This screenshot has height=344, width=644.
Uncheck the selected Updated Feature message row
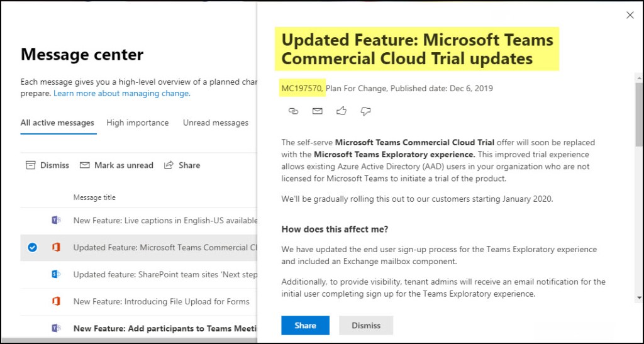click(32, 247)
